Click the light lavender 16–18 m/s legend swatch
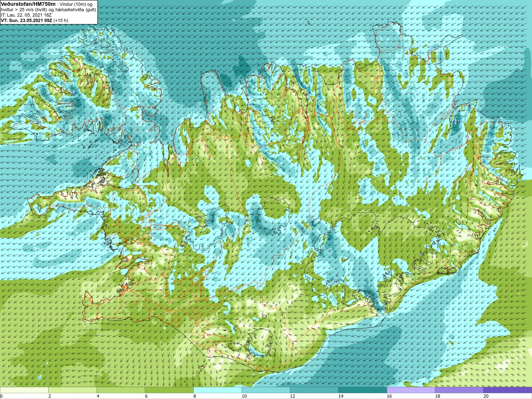This screenshot has height=399, width=532. click(x=411, y=390)
